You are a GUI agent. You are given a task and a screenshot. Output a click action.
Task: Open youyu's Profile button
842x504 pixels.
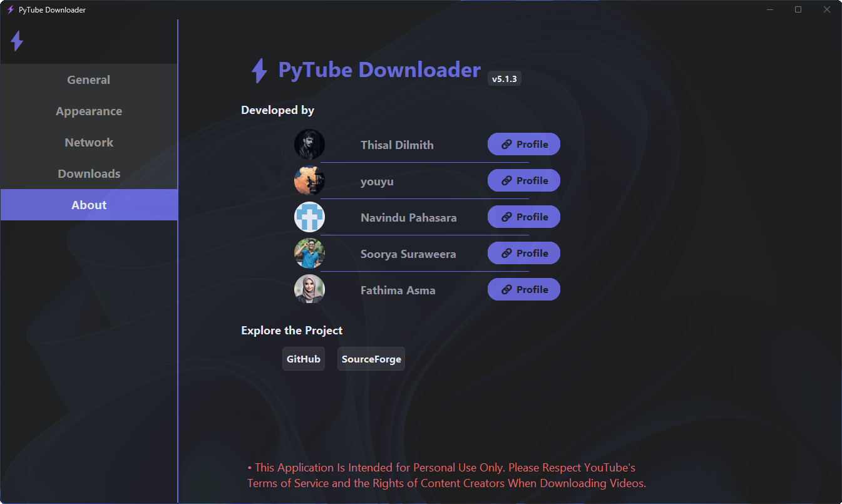[x=524, y=180]
